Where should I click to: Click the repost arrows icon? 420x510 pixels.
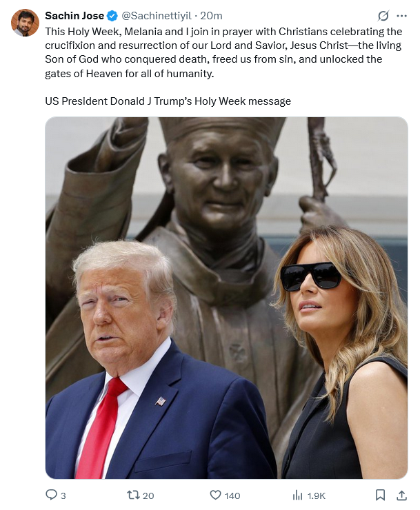coord(133,495)
